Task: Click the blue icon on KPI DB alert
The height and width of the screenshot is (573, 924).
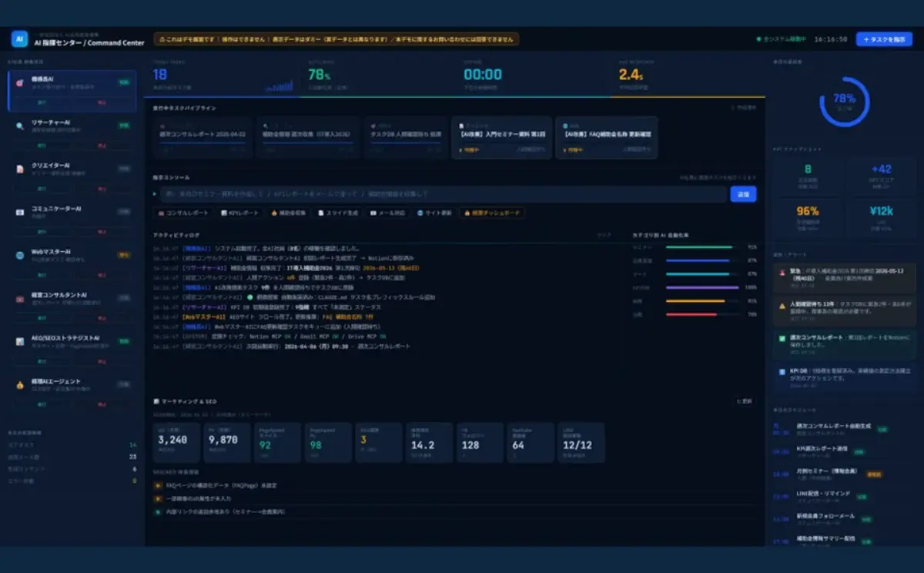Action: [782, 371]
